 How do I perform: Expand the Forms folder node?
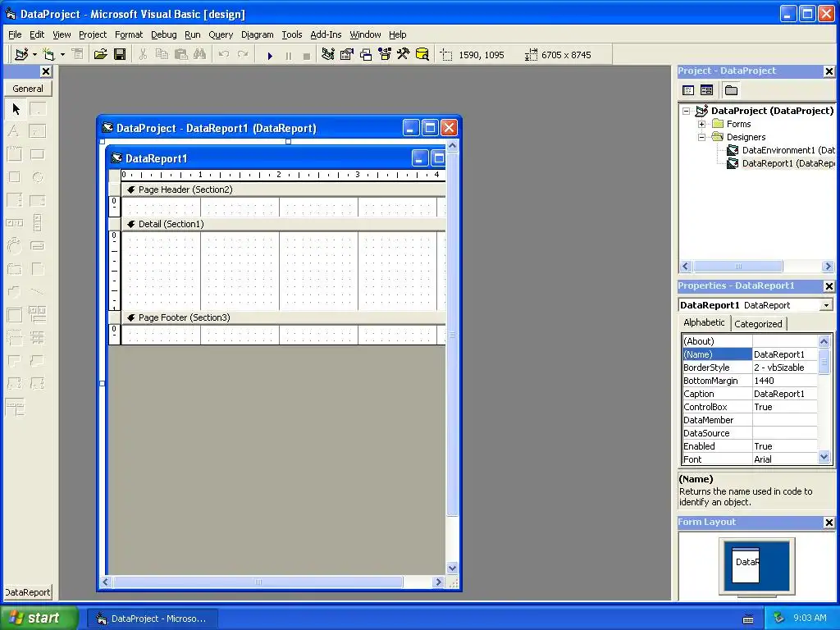701,125
